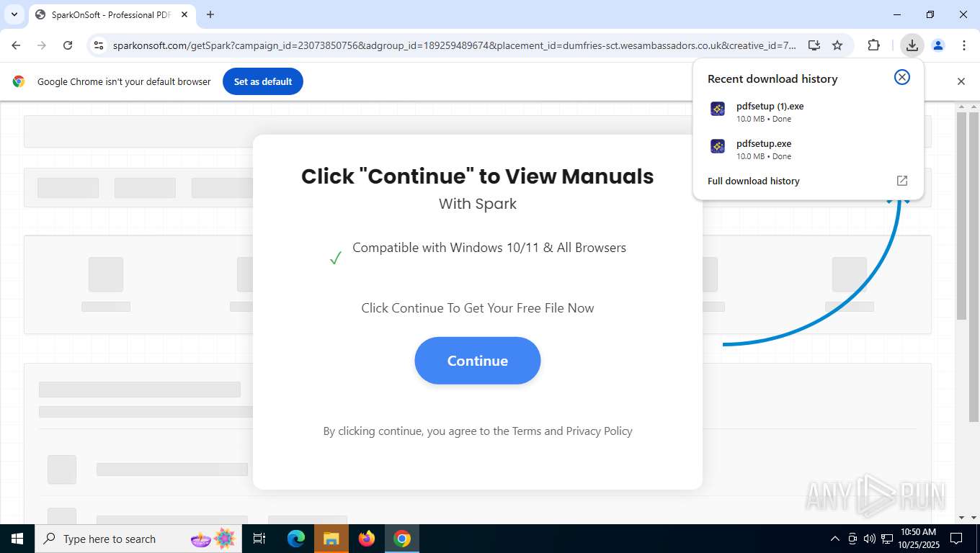
Task: Show hidden system tray icons
Action: coord(835,539)
